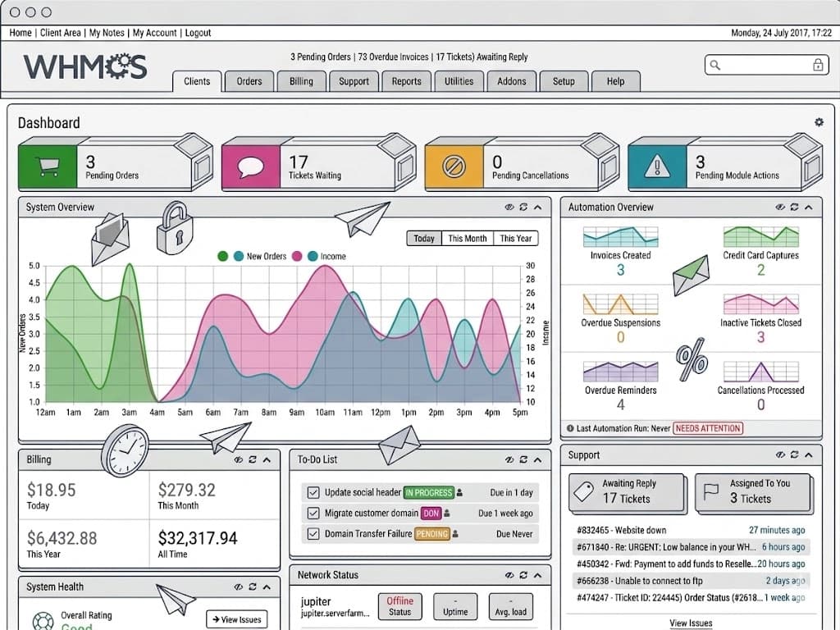Screen dimensions: 840x630
Task: Click the tag icon in Awaiting Reply
Action: [583, 491]
